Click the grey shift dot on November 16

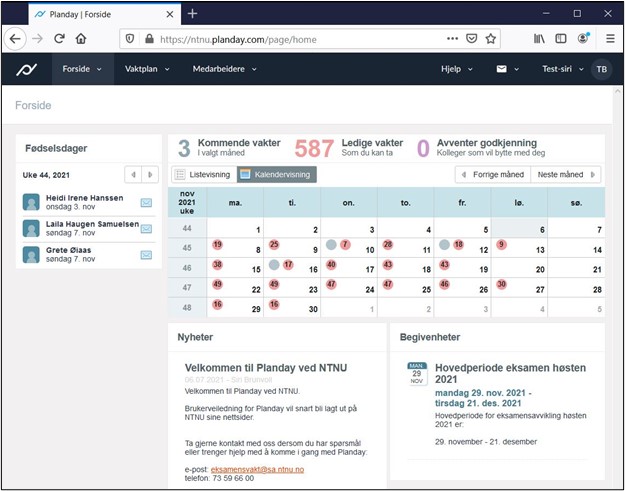pos(274,265)
